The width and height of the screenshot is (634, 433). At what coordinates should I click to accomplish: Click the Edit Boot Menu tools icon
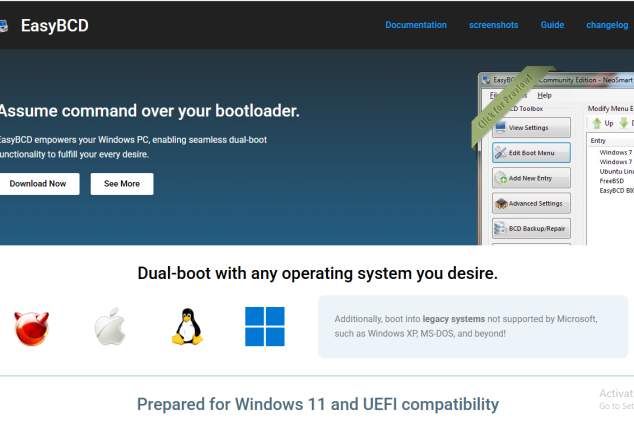pyautogui.click(x=501, y=152)
